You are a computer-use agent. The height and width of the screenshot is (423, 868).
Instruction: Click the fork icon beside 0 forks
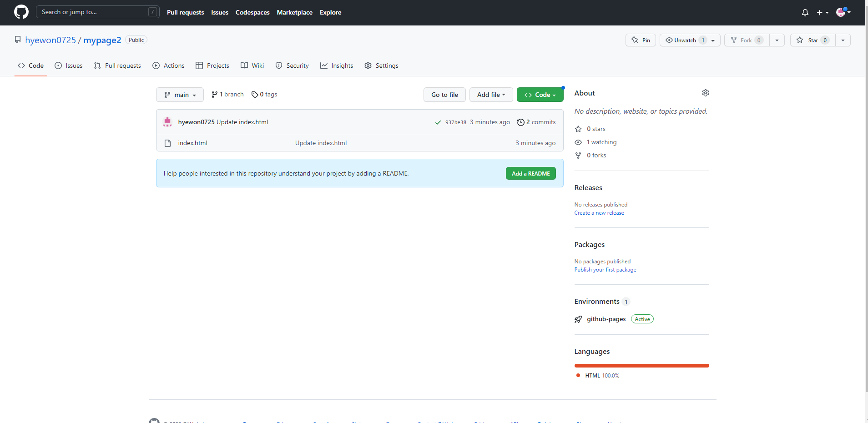pos(578,155)
